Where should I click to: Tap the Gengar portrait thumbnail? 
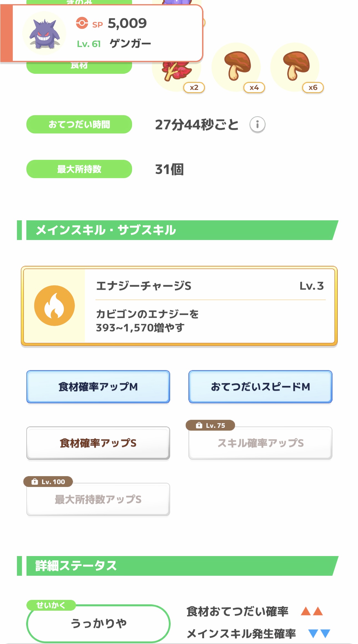44,34
